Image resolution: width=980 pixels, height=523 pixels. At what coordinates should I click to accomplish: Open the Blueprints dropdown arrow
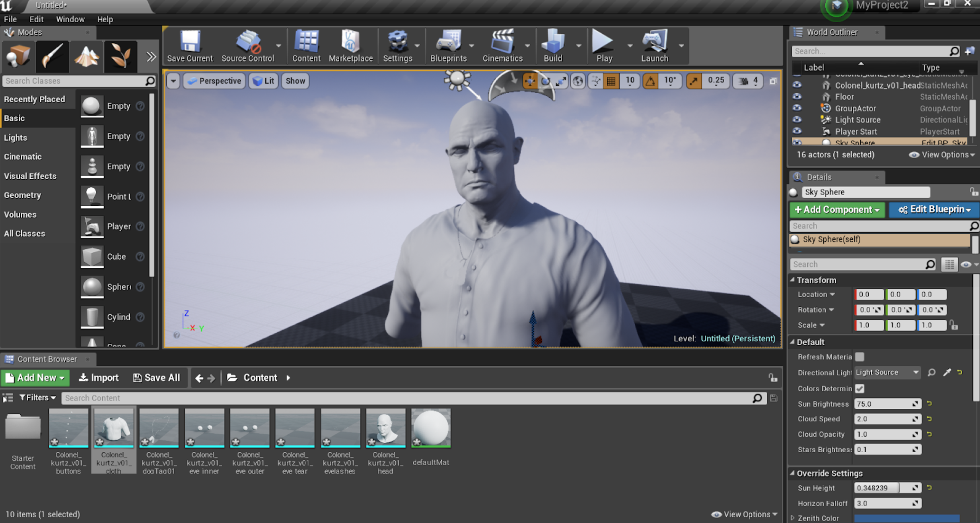point(471,46)
